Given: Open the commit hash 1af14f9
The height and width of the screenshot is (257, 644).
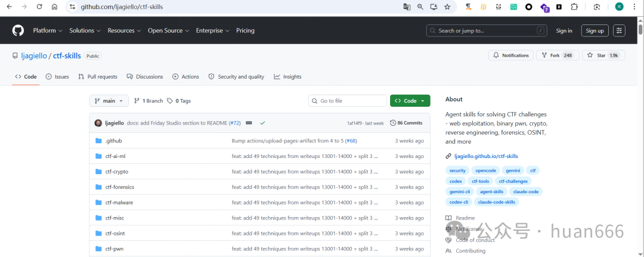Looking at the screenshot, I should coord(354,123).
